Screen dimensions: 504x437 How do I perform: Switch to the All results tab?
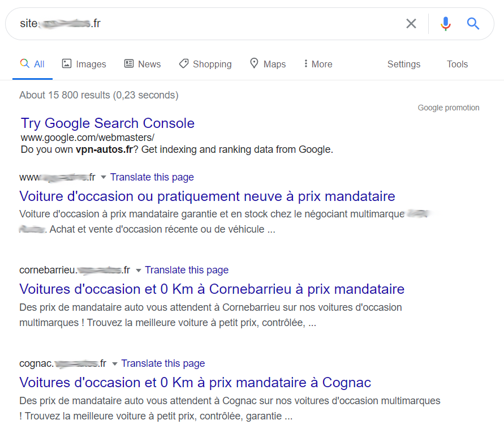click(32, 64)
